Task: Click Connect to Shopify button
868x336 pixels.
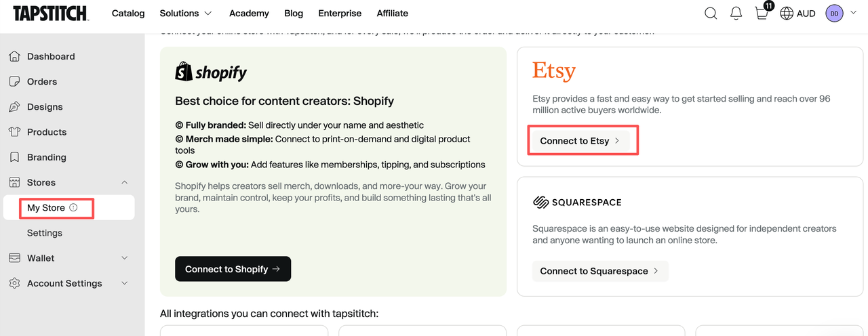Action: (233, 269)
